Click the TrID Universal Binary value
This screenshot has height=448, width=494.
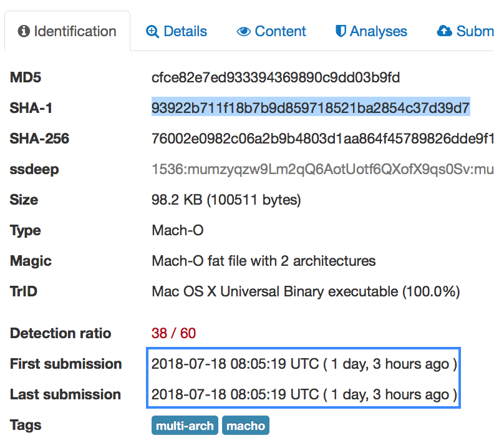tap(306, 291)
